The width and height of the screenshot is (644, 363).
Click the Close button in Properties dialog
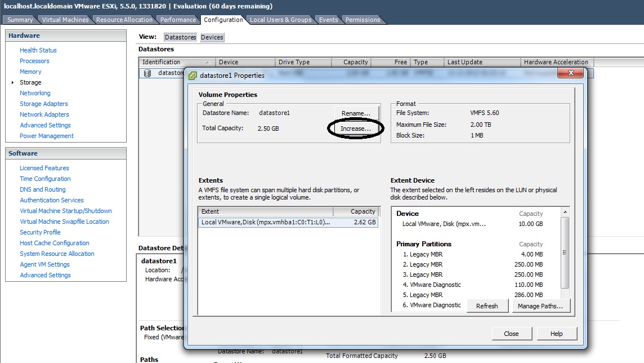(x=511, y=333)
